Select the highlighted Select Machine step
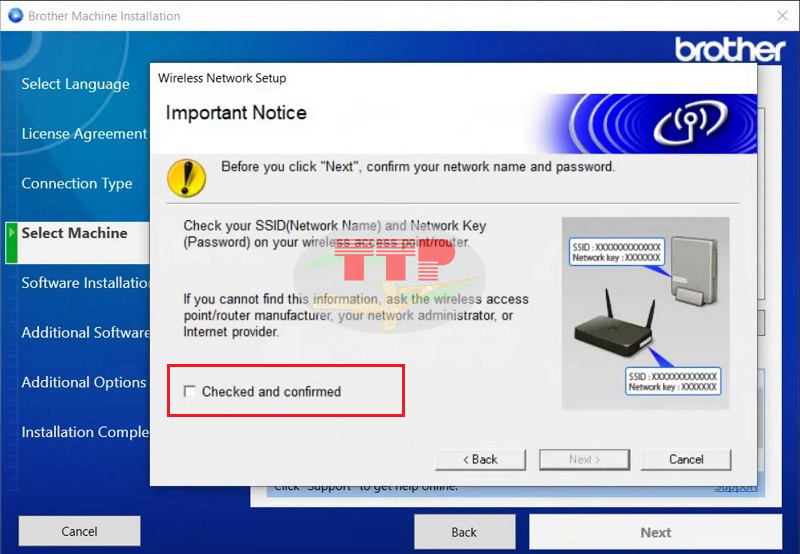Image resolution: width=800 pixels, height=554 pixels. (78, 243)
